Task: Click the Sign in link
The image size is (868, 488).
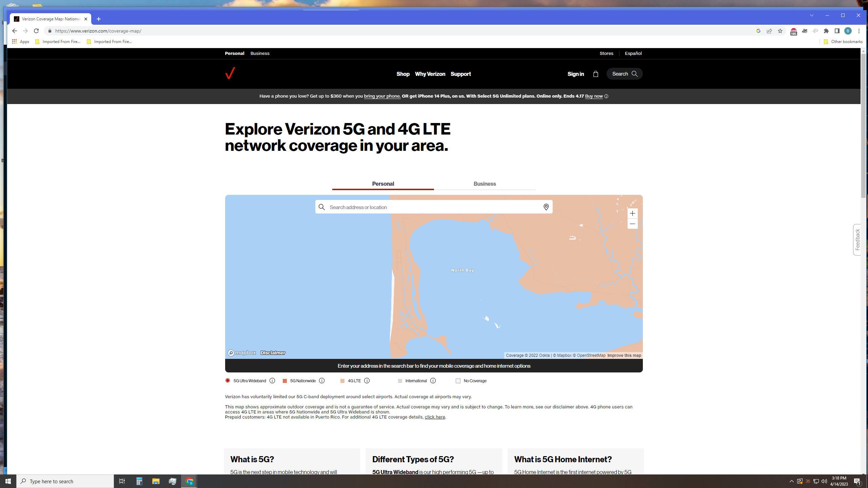Action: (575, 74)
